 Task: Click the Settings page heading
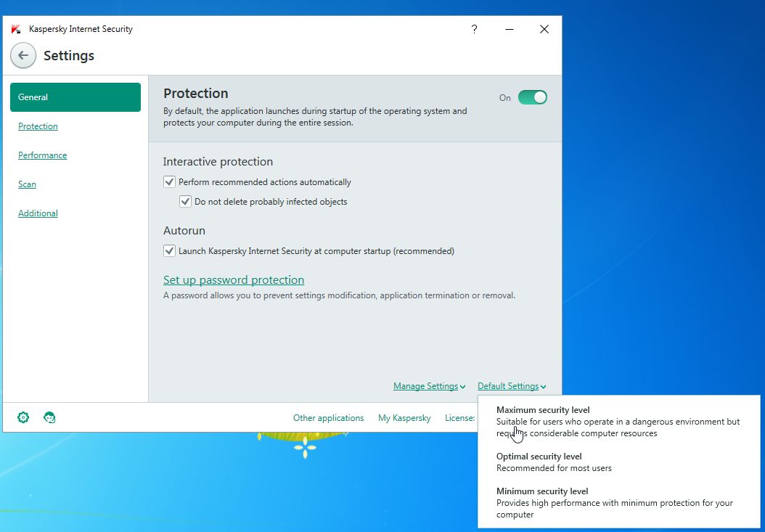tap(69, 56)
